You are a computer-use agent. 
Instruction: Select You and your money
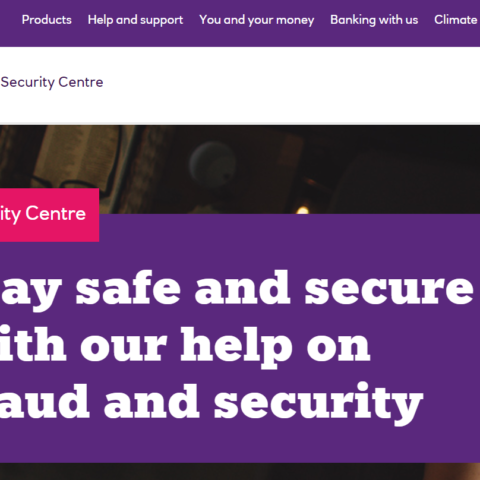point(257,20)
